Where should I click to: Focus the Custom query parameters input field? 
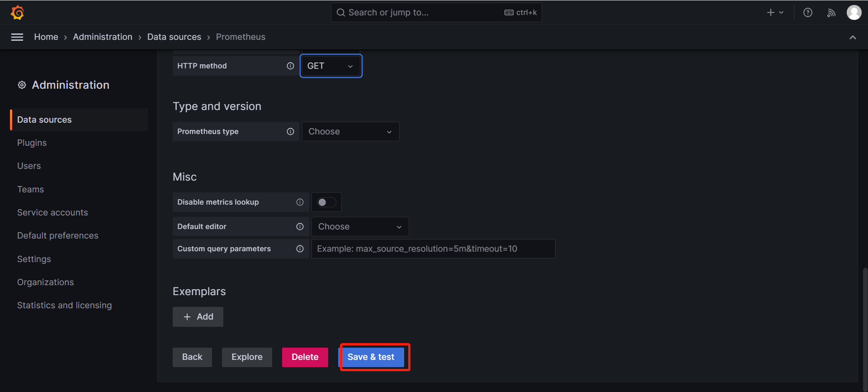click(x=433, y=249)
